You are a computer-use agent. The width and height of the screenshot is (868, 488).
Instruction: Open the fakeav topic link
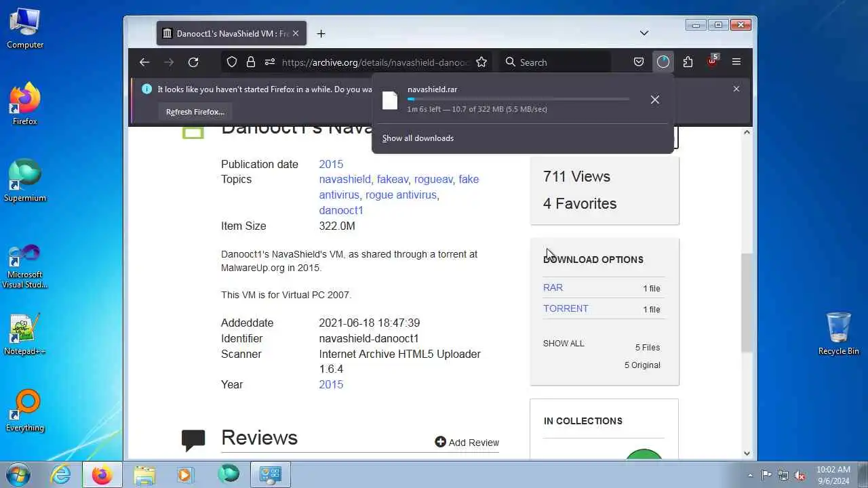pos(393,180)
